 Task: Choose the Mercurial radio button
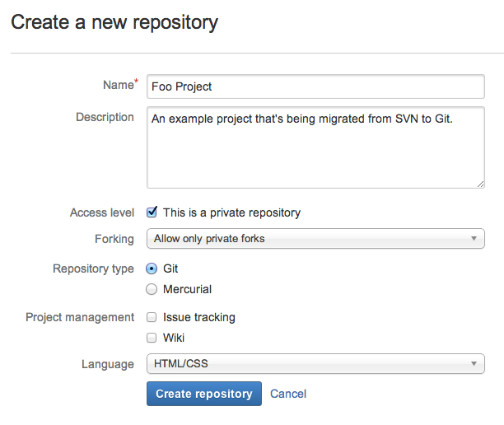click(x=152, y=289)
